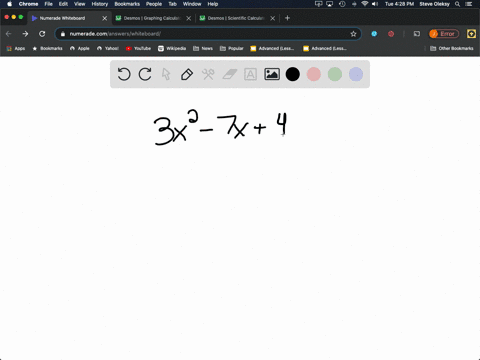Click the numerade.com address bar
Viewport: 480px width, 360px height.
tap(207, 34)
